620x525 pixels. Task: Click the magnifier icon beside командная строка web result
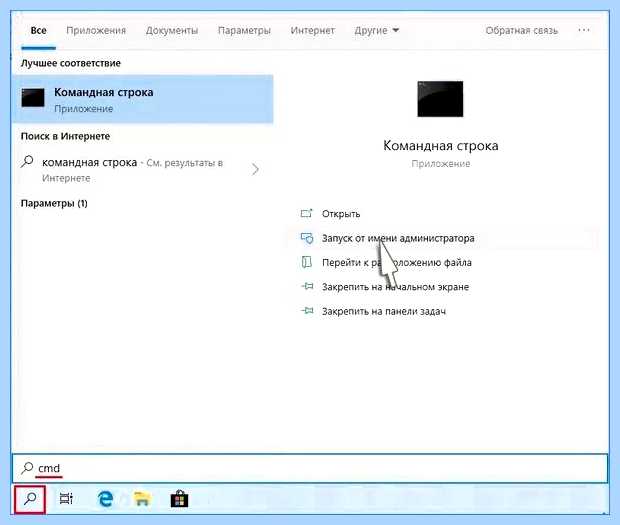coord(27,161)
